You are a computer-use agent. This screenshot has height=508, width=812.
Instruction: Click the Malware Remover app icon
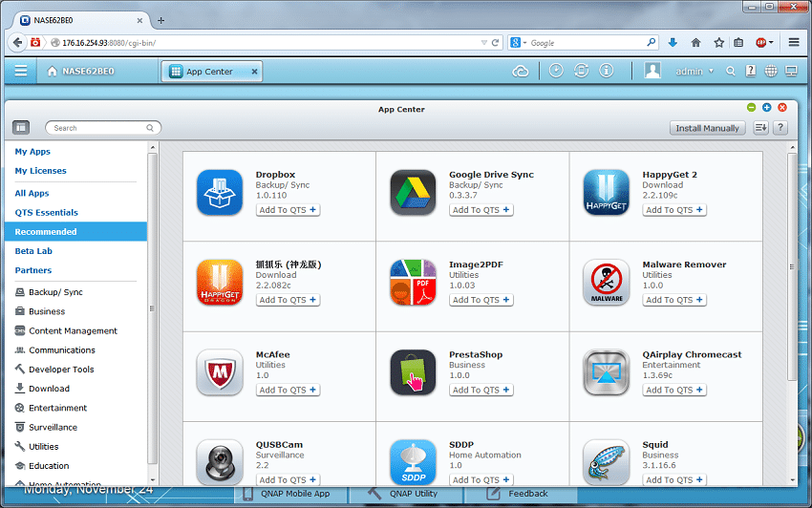[606, 283]
